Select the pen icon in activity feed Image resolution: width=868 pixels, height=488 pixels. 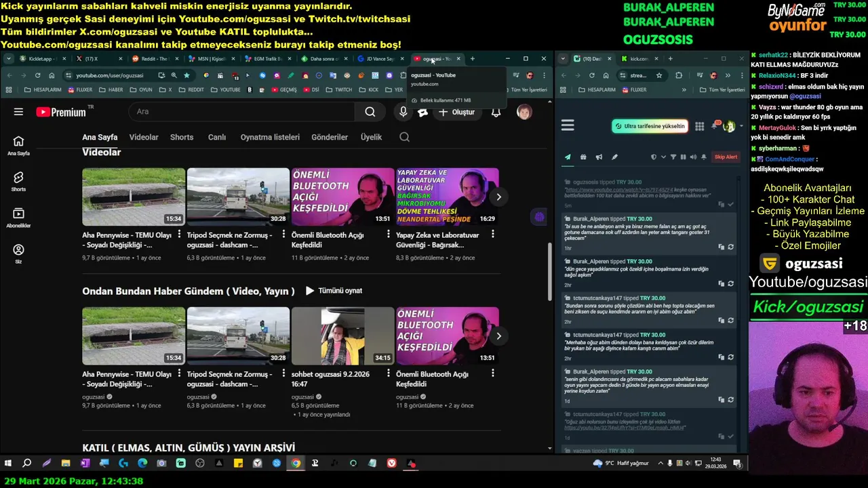(614, 157)
